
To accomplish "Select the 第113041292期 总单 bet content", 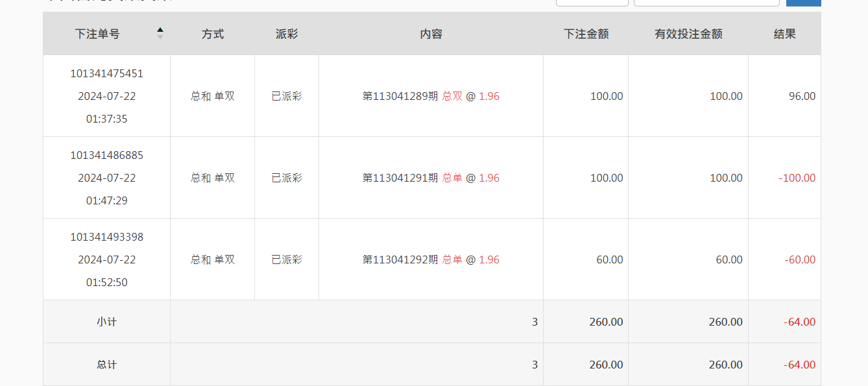I will pos(431,260).
